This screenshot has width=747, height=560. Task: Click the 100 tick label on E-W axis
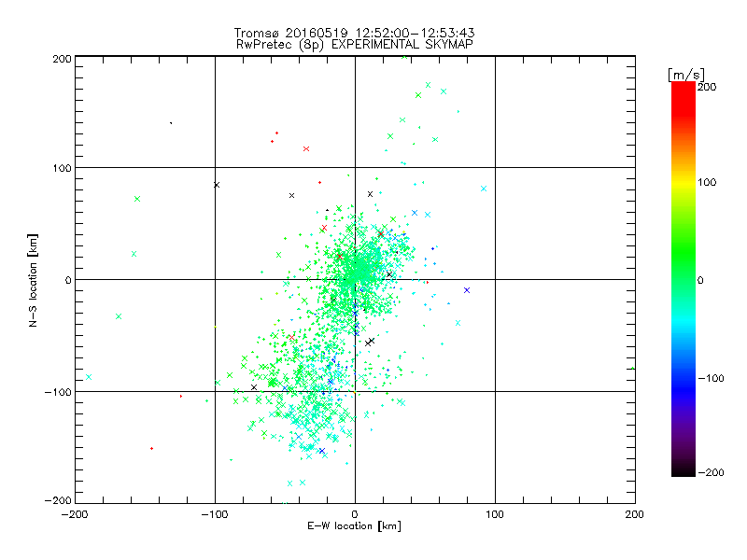click(495, 514)
